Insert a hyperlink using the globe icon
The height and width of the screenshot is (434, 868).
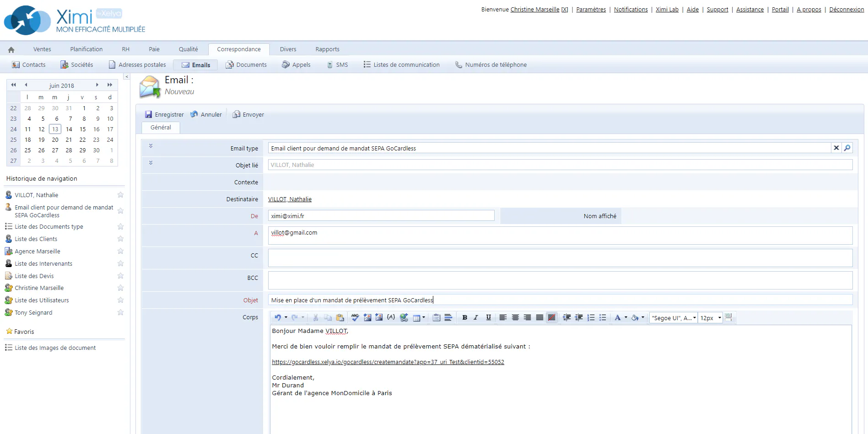(x=404, y=317)
